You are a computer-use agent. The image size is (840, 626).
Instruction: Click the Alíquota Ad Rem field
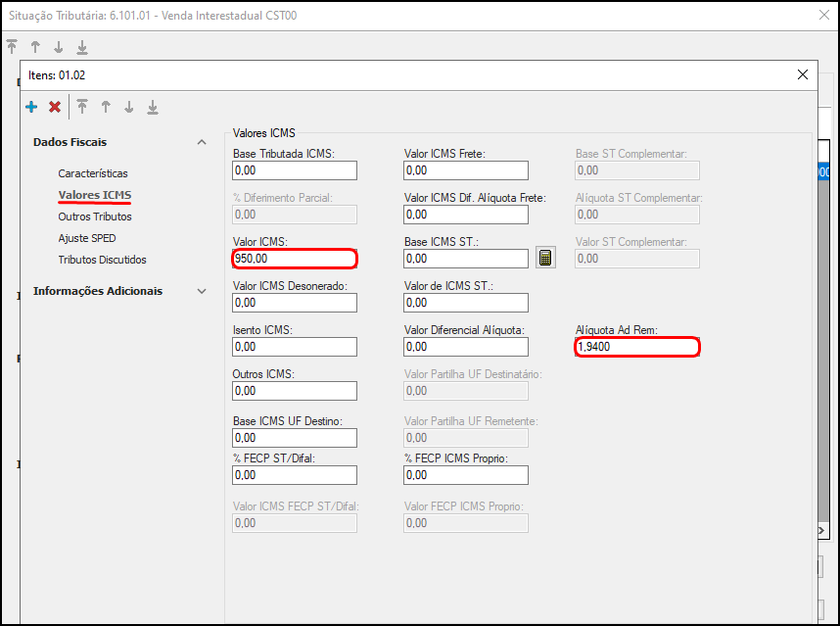(637, 347)
